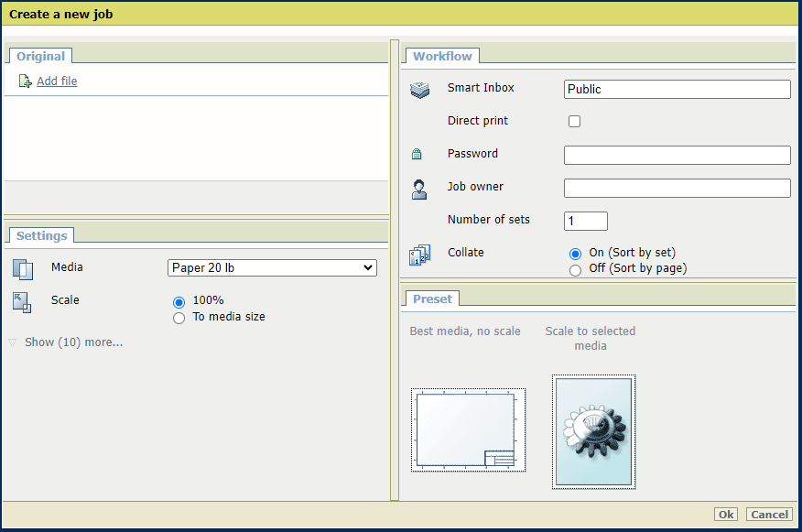Switch to the Workflow tab
Viewport: 802px width, 532px height.
(x=442, y=56)
